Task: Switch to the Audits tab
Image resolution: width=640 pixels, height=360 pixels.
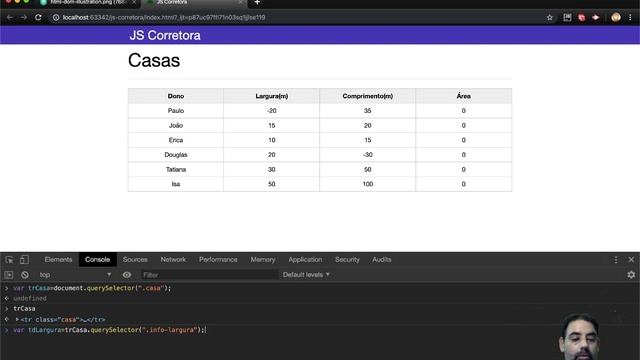Action: [382, 260]
